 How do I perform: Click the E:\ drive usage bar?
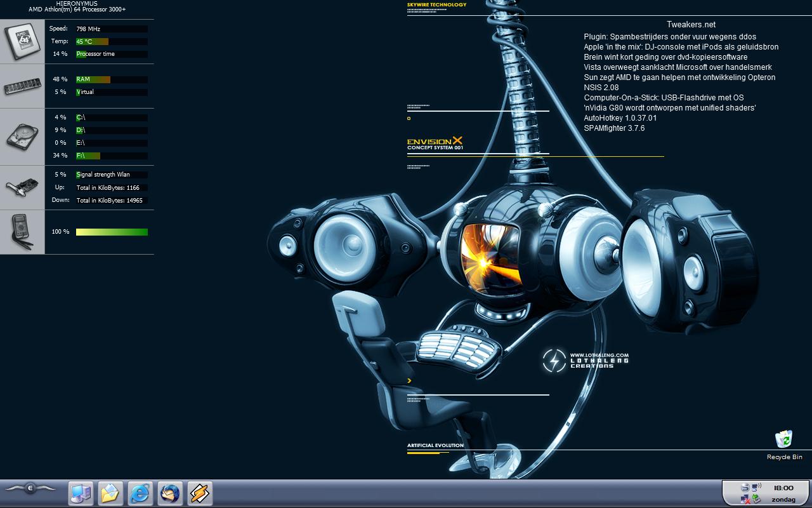[112, 143]
